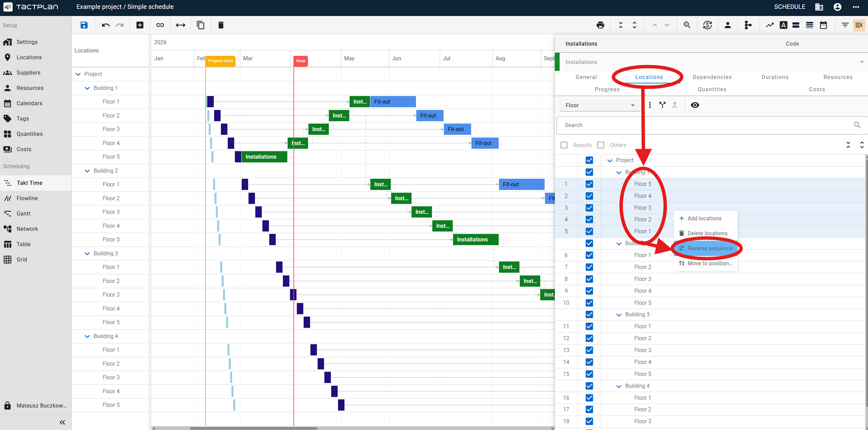The image size is (868, 430).
Task: Click the copy icon in toolbar
Action: click(200, 25)
